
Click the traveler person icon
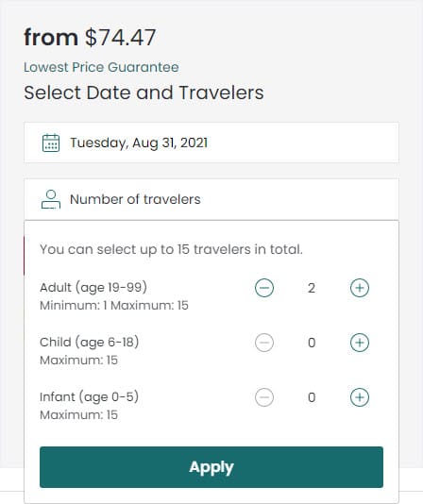(51, 199)
